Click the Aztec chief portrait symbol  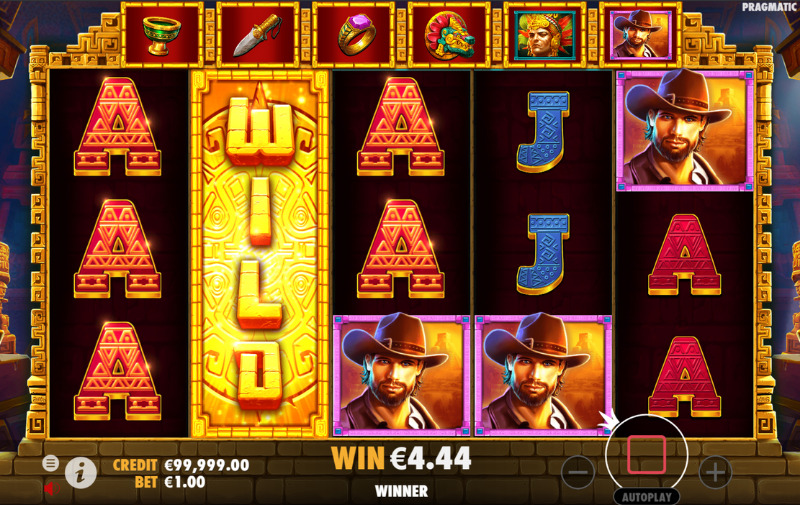(x=544, y=35)
